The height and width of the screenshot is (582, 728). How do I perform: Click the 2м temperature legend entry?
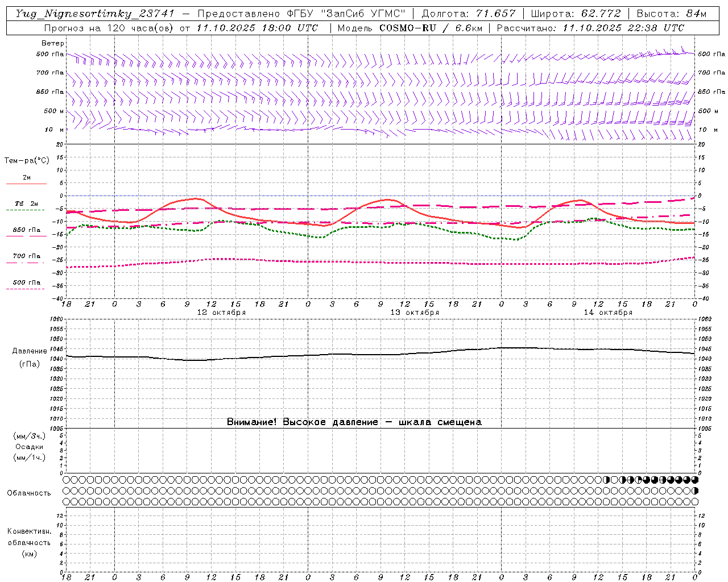pyautogui.click(x=27, y=178)
